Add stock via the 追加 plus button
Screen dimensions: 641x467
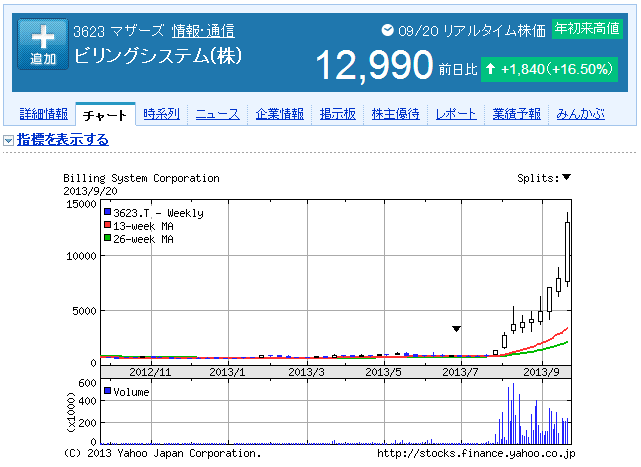pyautogui.click(x=43, y=44)
